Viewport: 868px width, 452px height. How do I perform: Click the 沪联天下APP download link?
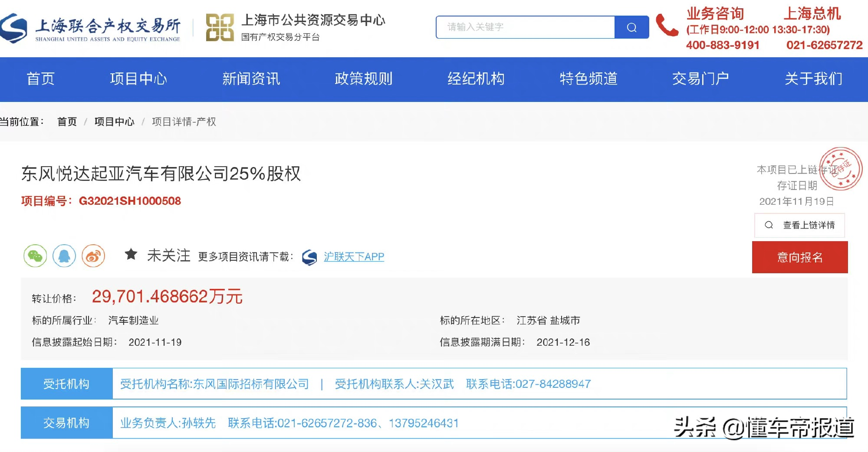click(x=354, y=257)
